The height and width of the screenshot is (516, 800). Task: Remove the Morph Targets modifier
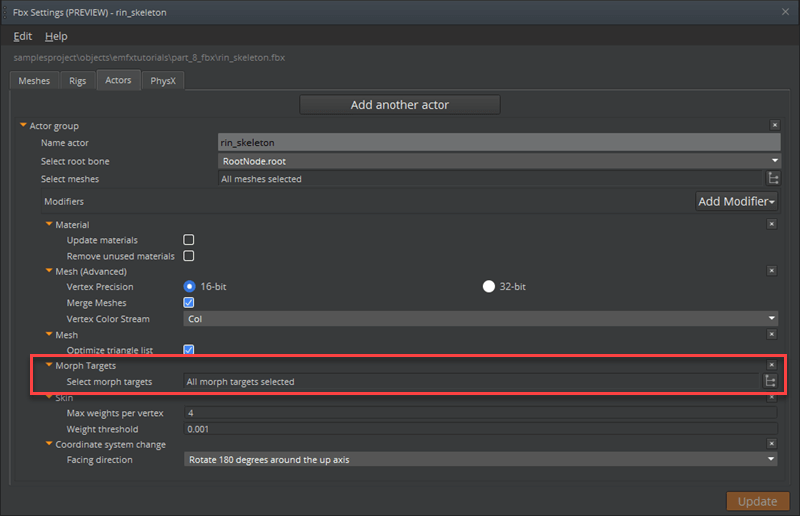[771, 366]
